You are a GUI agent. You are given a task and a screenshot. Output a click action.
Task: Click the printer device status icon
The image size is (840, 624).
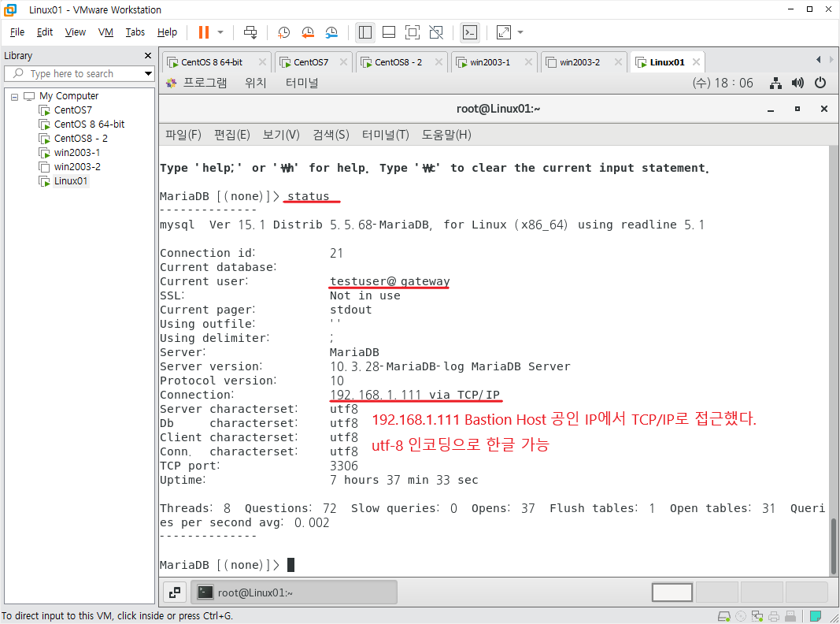click(774, 616)
